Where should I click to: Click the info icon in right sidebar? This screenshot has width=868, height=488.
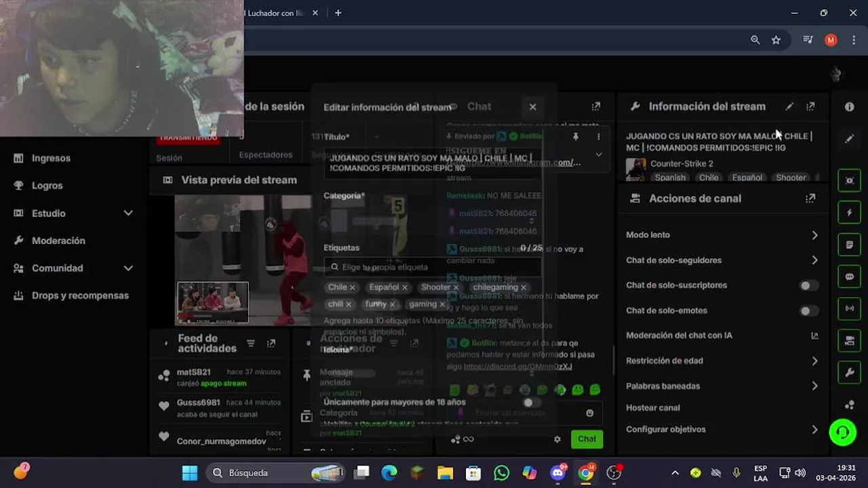850,106
